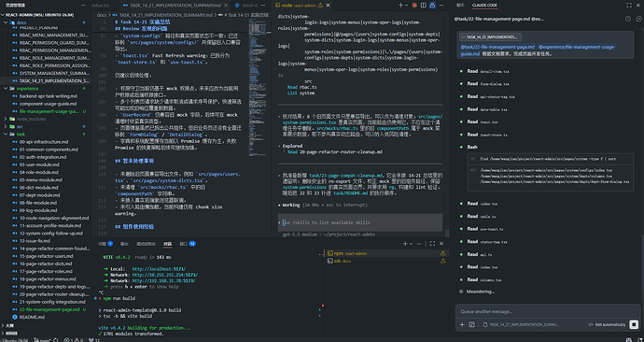Switch to the 聊天 chat tab
The height and width of the screenshot is (342, 644).
(x=460, y=6)
